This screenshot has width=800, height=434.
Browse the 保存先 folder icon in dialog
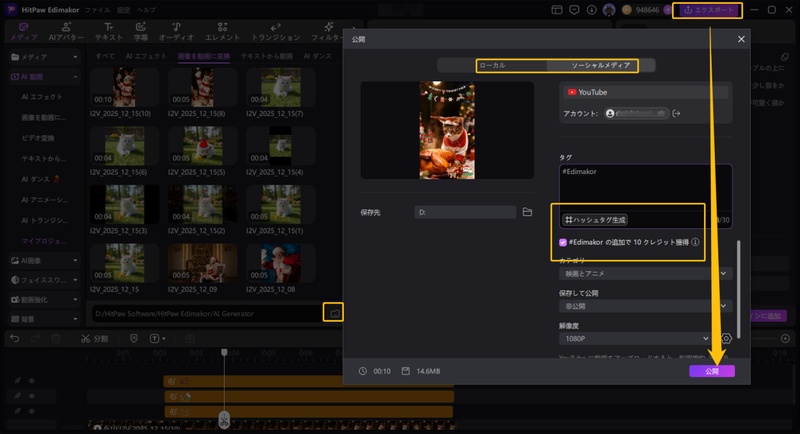click(x=528, y=212)
